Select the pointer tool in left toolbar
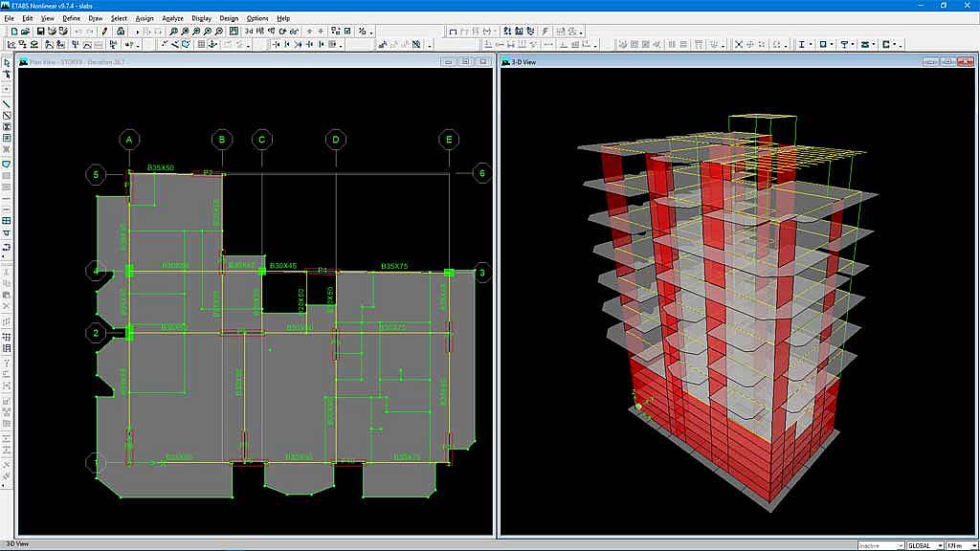This screenshot has width=980, height=551. (x=7, y=63)
